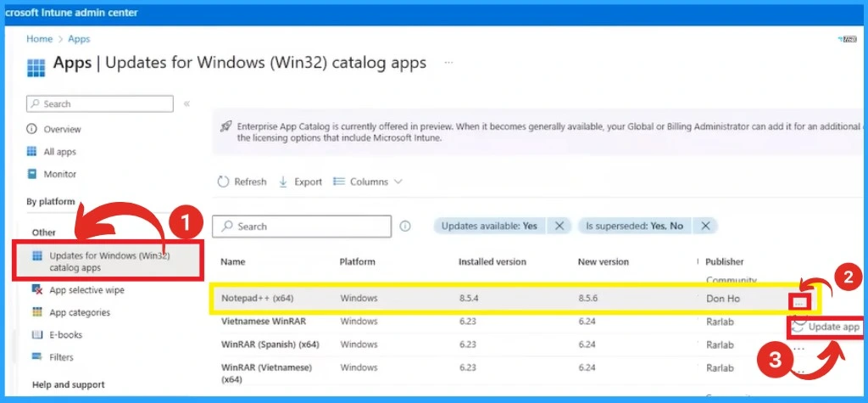Open the Columns dropdown

click(x=368, y=182)
